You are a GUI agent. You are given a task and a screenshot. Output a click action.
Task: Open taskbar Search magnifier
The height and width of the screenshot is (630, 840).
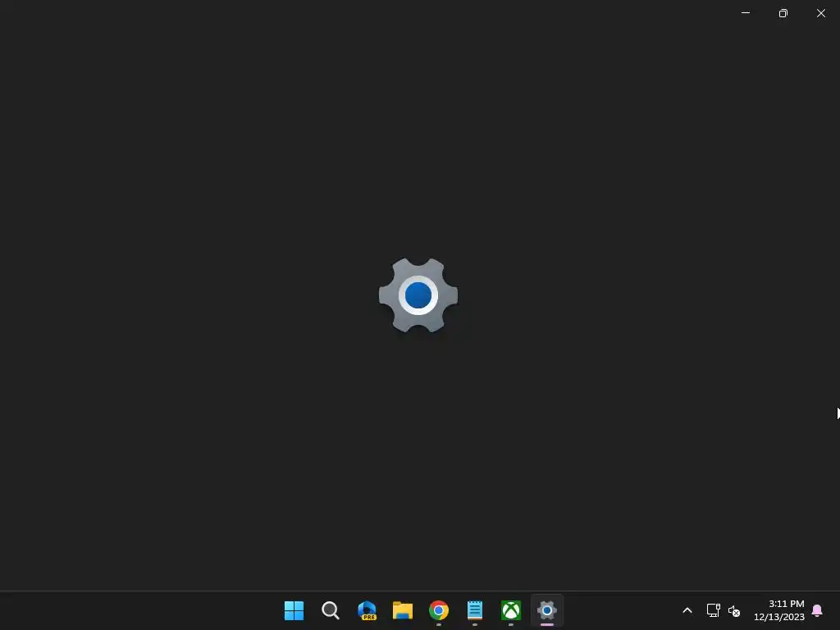click(330, 610)
